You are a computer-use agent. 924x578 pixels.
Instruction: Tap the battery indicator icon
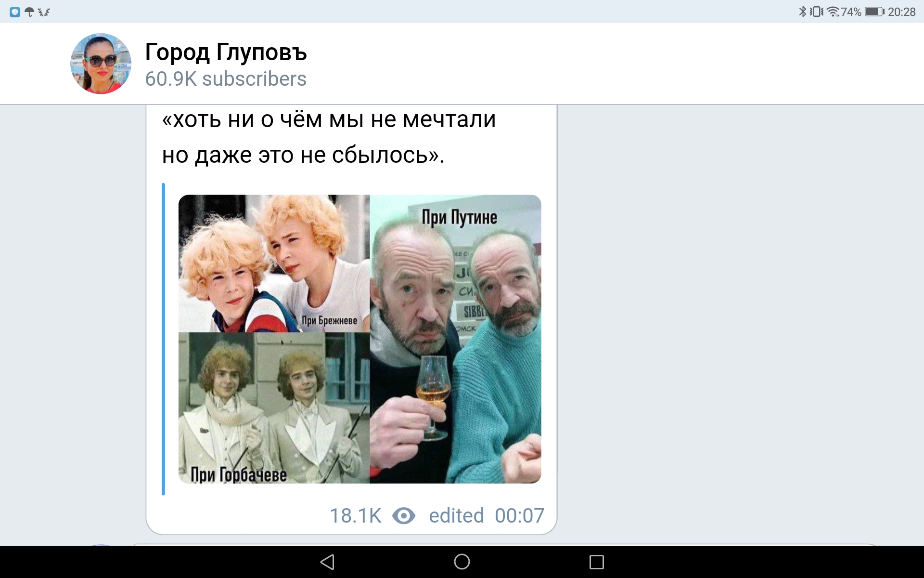pyautogui.click(x=874, y=12)
